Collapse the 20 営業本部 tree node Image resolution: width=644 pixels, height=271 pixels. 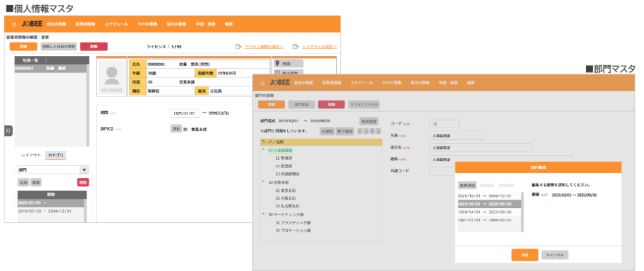coord(263,182)
